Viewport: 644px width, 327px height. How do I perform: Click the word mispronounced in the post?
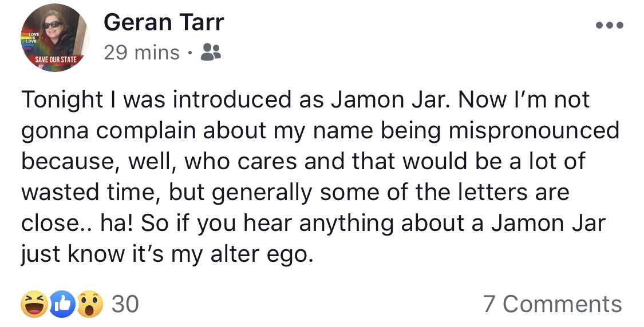point(534,131)
